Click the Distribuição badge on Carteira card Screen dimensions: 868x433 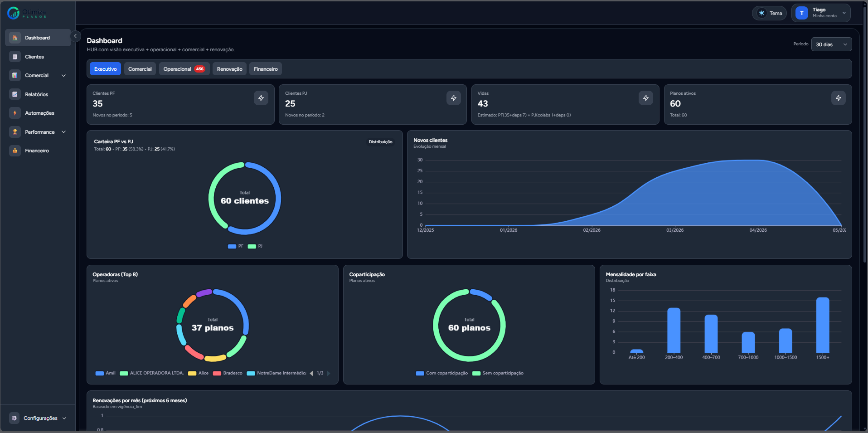[x=380, y=142]
